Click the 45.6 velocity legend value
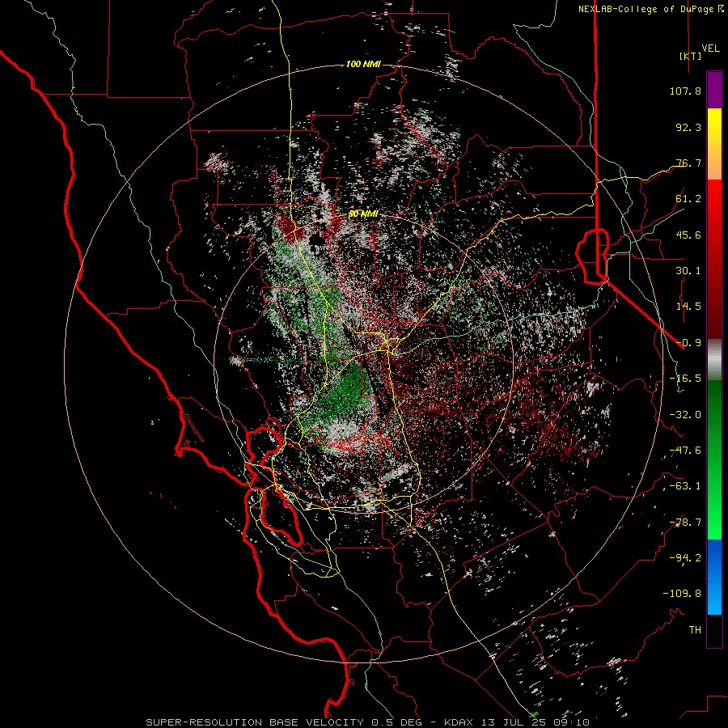The image size is (728, 728). pyautogui.click(x=688, y=235)
